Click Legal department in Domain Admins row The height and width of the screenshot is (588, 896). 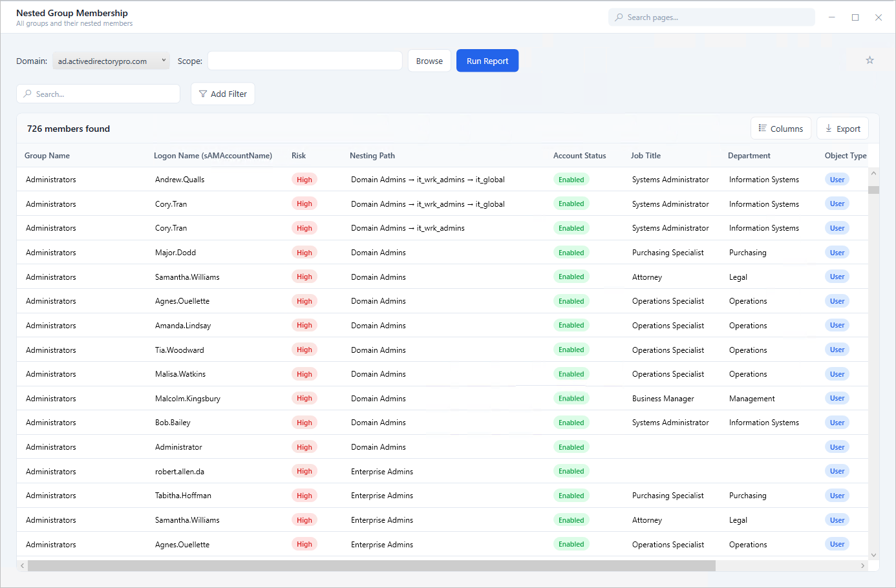tap(738, 277)
